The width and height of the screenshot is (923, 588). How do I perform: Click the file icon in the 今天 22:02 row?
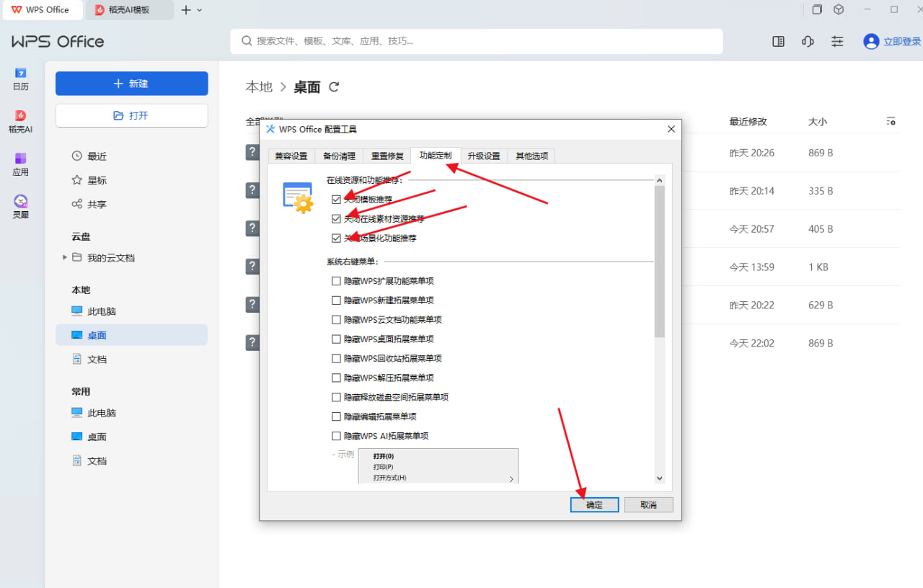coord(252,343)
